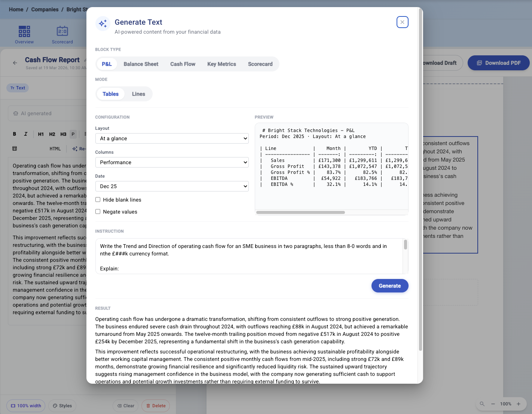Apply H1 heading style
532x414 pixels.
pos(41,134)
